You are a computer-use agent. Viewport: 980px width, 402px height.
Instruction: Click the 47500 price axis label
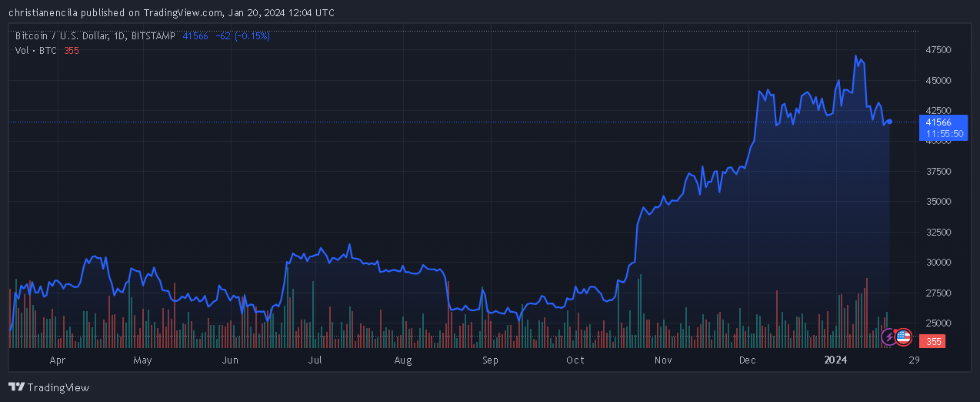tap(938, 50)
